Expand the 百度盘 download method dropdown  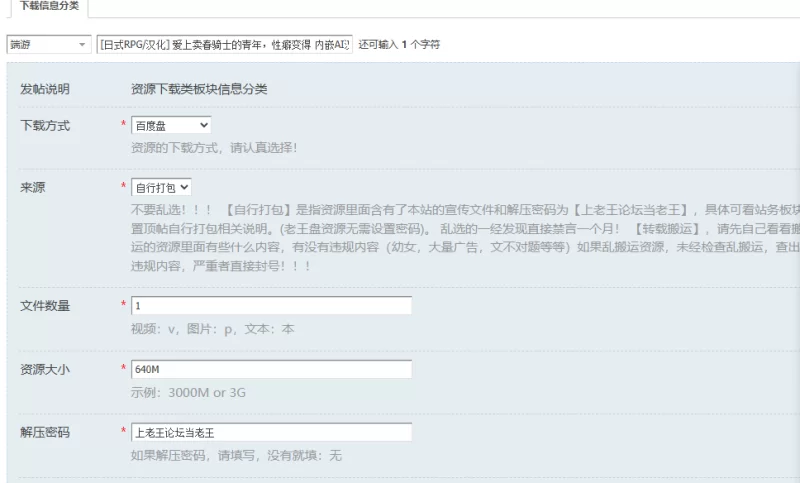(171, 125)
